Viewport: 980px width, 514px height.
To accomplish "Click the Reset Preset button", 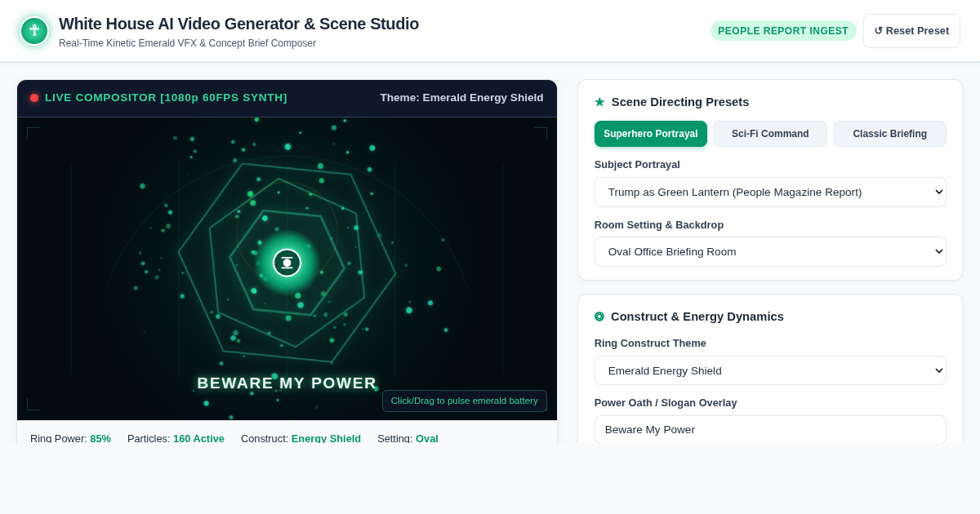I will point(911,31).
